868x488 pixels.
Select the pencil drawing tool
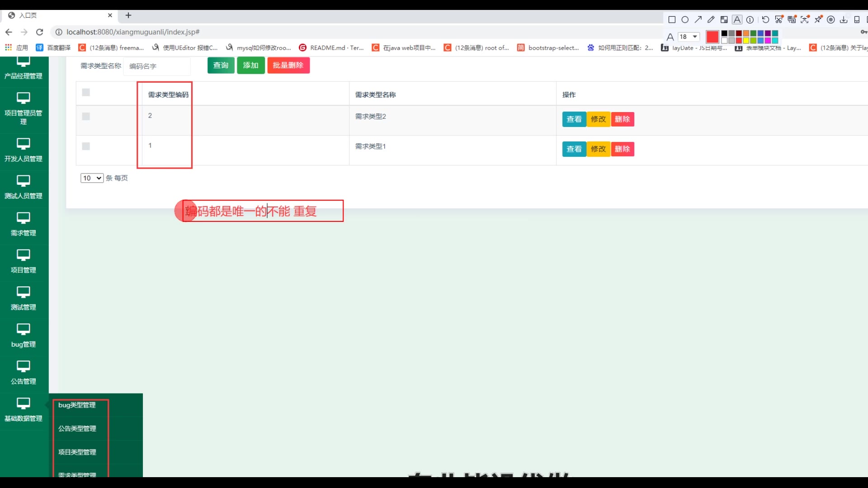coord(711,19)
